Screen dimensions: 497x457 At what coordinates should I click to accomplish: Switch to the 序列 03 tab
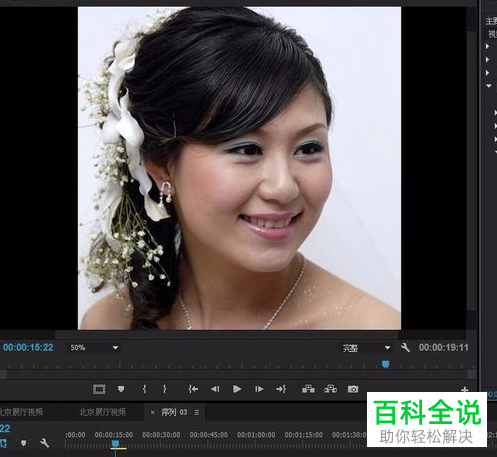tap(174, 412)
